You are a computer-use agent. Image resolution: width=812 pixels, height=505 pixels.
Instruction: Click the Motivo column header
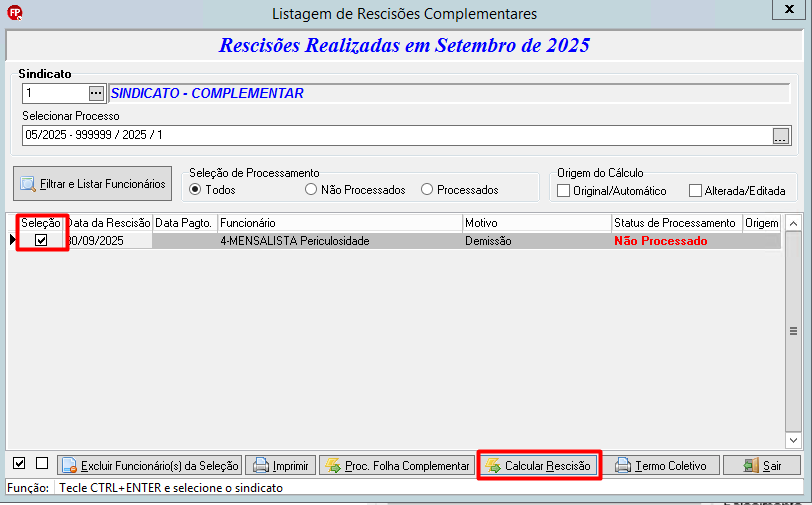[537, 223]
